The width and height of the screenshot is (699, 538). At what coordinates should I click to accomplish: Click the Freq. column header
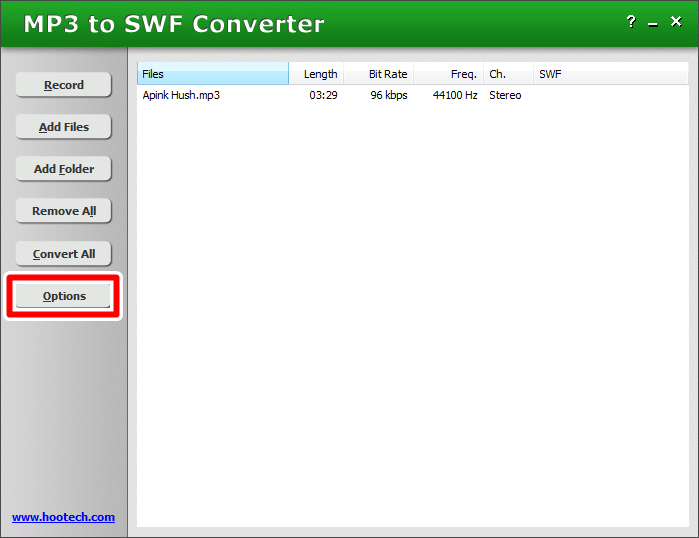click(x=448, y=74)
